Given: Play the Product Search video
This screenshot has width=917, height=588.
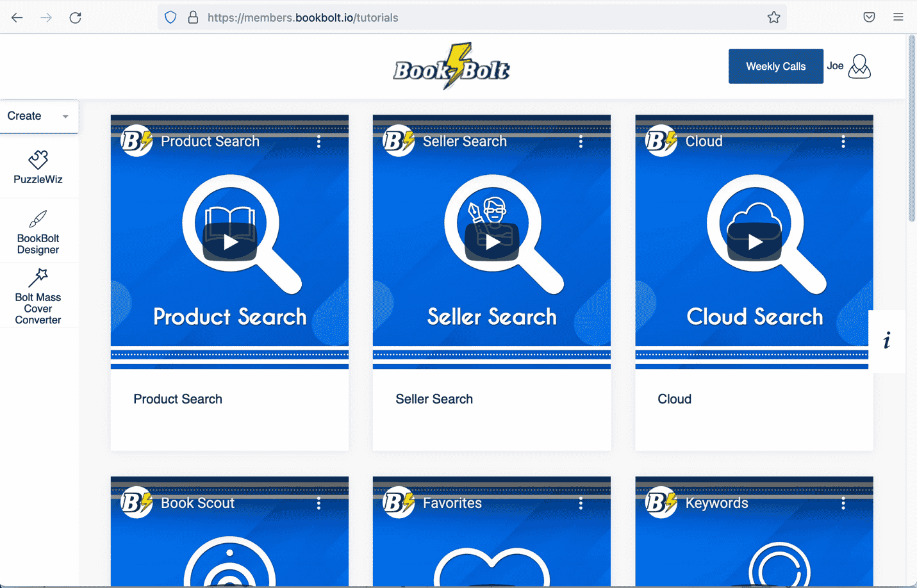Looking at the screenshot, I should (230, 241).
